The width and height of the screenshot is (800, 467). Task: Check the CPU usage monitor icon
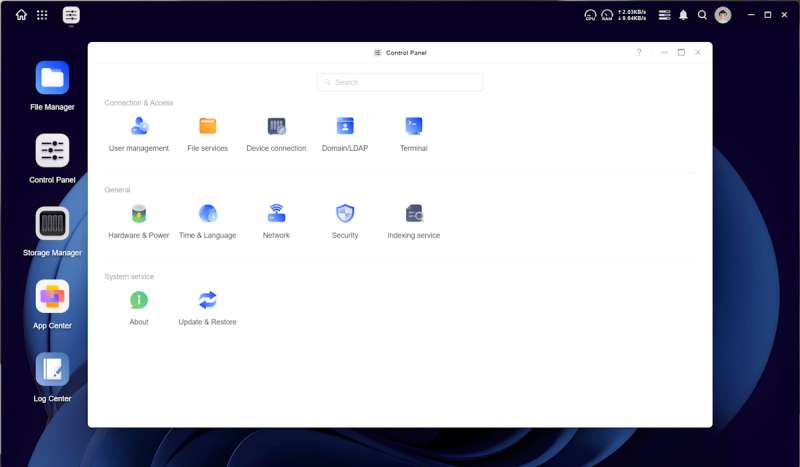pyautogui.click(x=590, y=15)
